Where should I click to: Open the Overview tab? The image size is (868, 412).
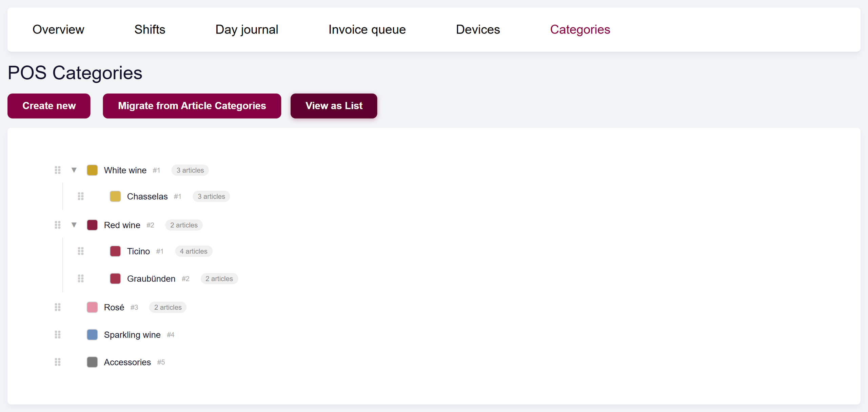[x=58, y=29]
